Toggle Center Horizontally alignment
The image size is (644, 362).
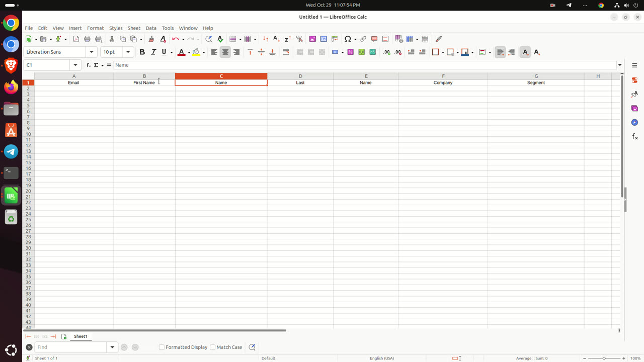225,52
